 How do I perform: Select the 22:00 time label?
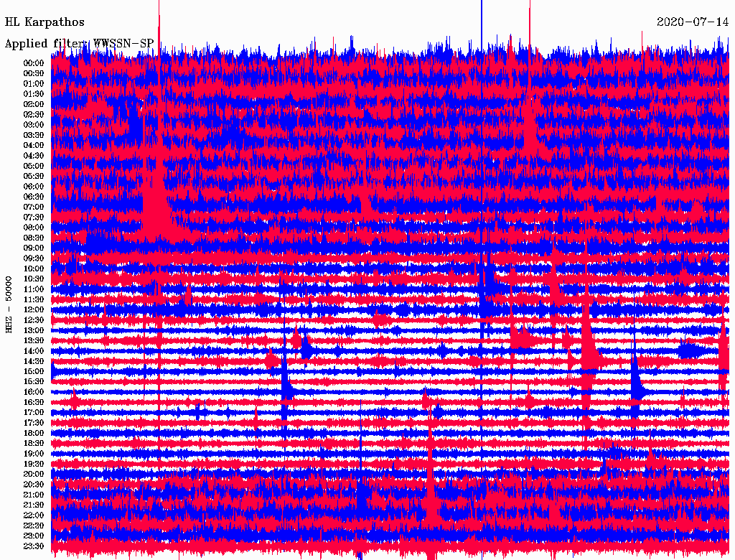point(34,515)
